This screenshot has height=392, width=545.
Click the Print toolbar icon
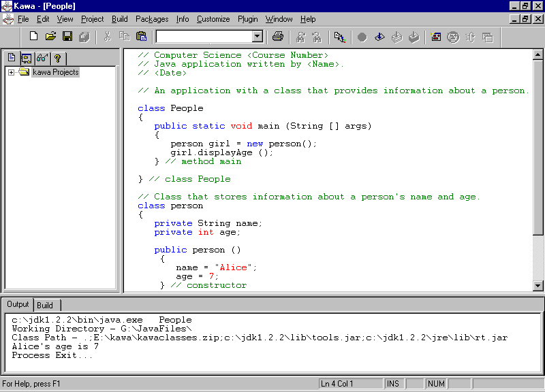pyautogui.click(x=278, y=36)
